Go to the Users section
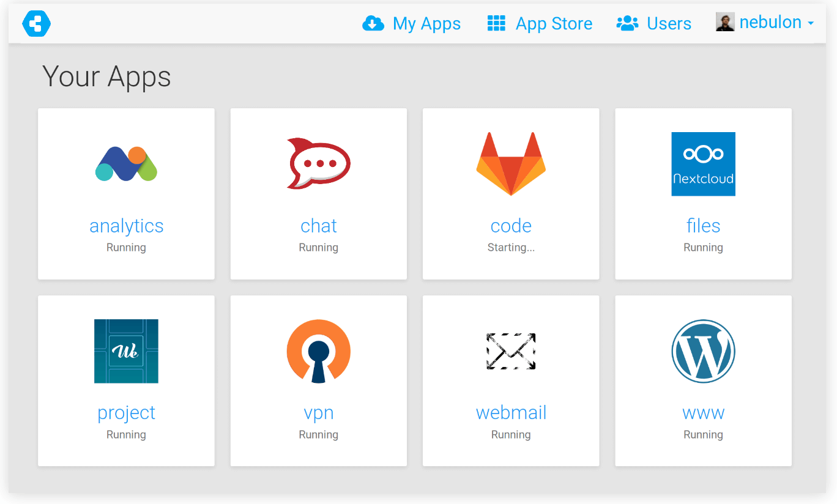The height and width of the screenshot is (504, 837). 669,23
